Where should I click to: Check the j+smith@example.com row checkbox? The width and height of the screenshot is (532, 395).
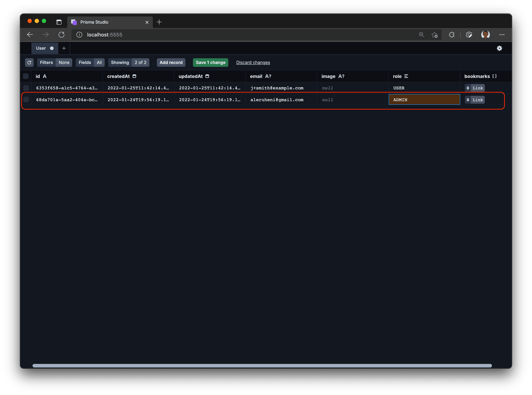26,88
